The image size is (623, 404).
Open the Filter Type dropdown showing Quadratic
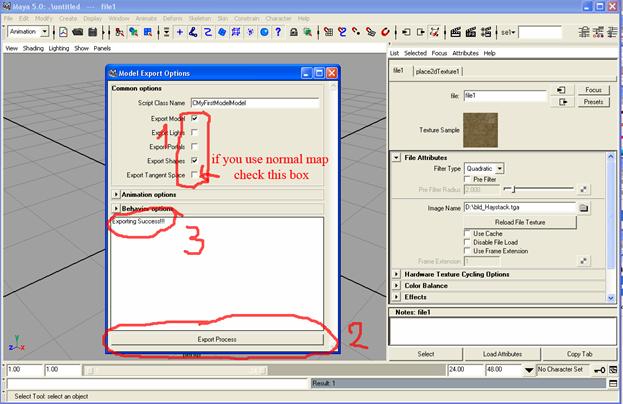pyautogui.click(x=484, y=168)
